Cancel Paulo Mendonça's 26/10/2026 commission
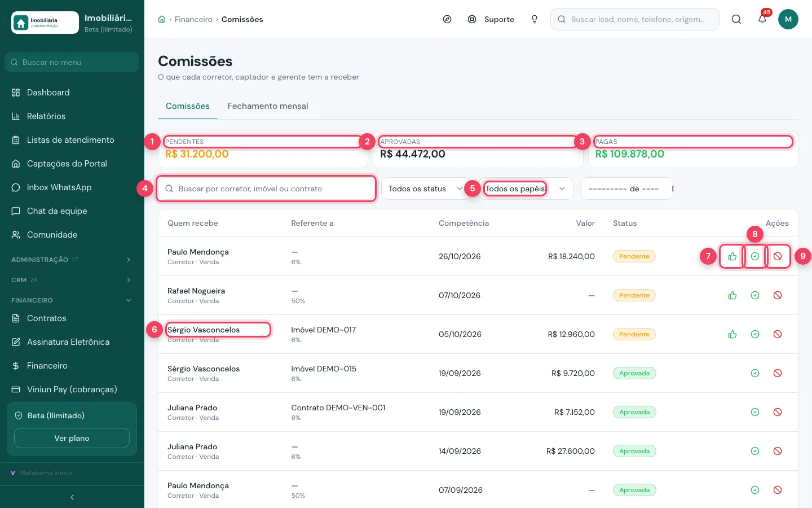Image resolution: width=812 pixels, height=508 pixels. [778, 256]
